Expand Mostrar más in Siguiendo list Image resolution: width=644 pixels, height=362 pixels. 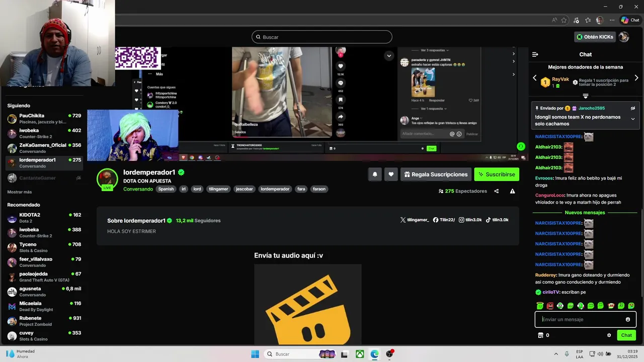20,192
